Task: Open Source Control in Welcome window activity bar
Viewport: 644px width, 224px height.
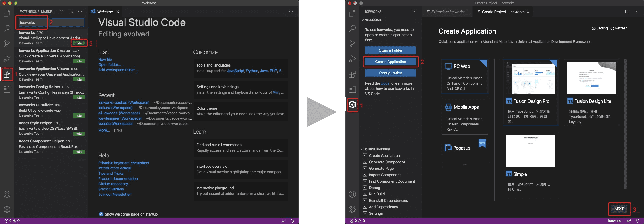Action: pos(7,43)
